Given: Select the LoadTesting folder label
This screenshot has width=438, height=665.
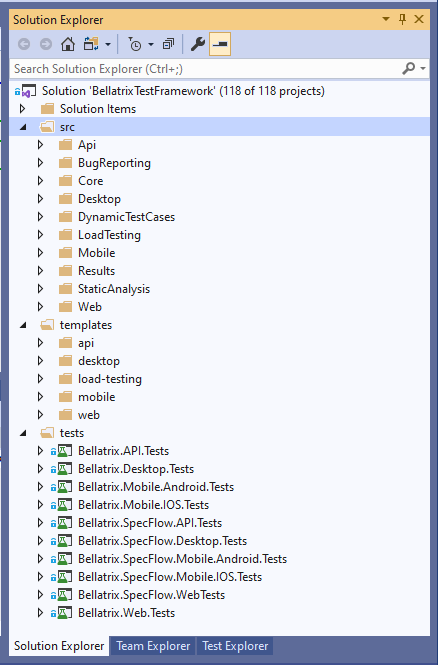Looking at the screenshot, I should point(109,235).
